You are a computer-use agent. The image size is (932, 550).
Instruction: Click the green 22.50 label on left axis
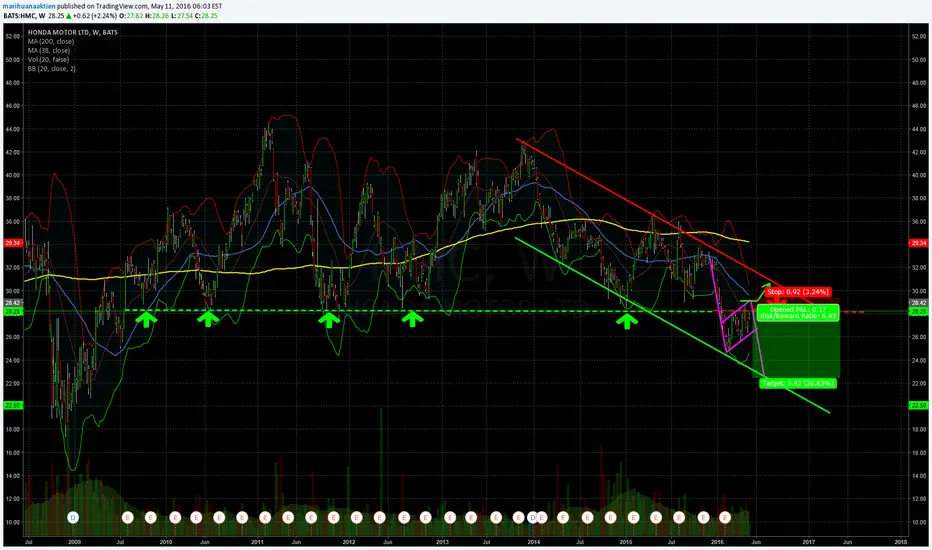click(12, 406)
